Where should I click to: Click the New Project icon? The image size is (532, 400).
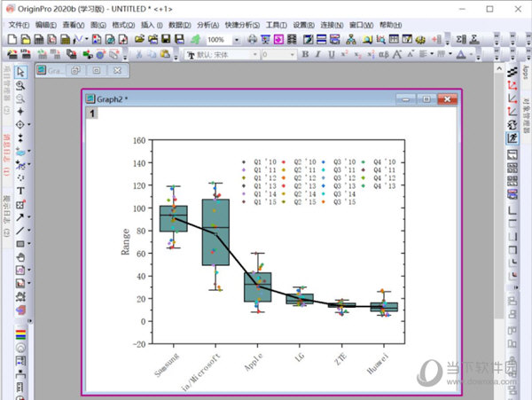(12, 40)
